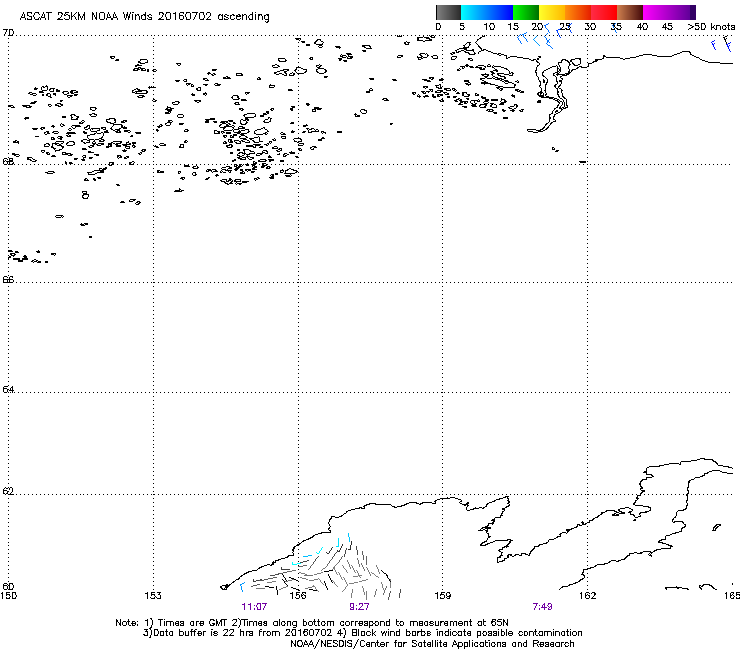Click the latitude label '62'
740x650 pixels.
click(x=8, y=491)
